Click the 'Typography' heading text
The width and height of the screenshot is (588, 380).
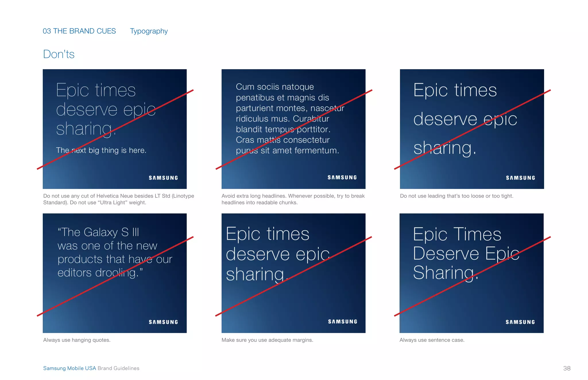pyautogui.click(x=149, y=31)
